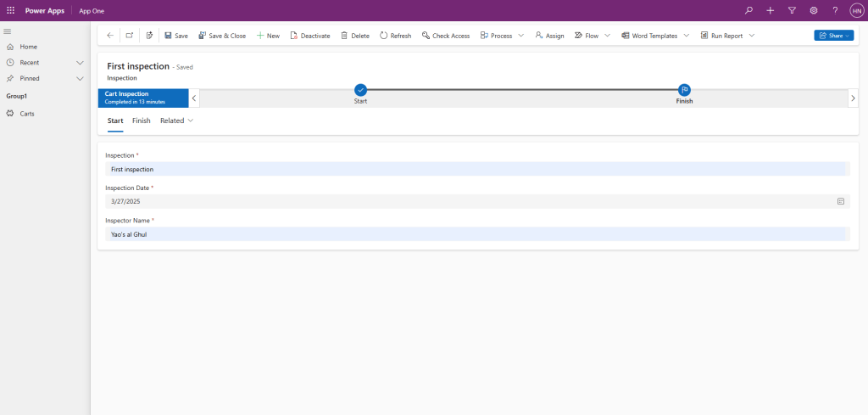Viewport: 868px width, 415px height.
Task: Open the Word Templates dropdown
Action: (654, 36)
